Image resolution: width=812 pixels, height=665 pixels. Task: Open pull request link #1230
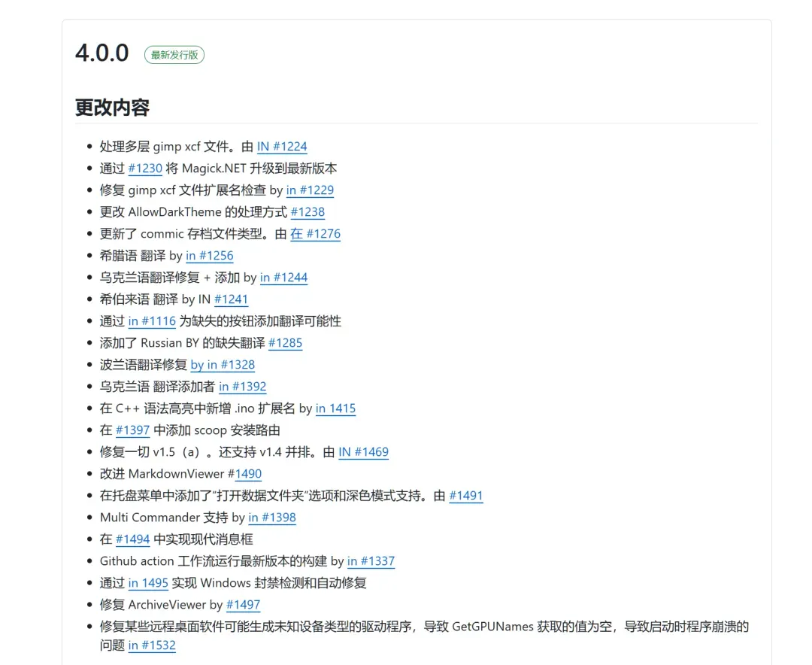click(145, 169)
